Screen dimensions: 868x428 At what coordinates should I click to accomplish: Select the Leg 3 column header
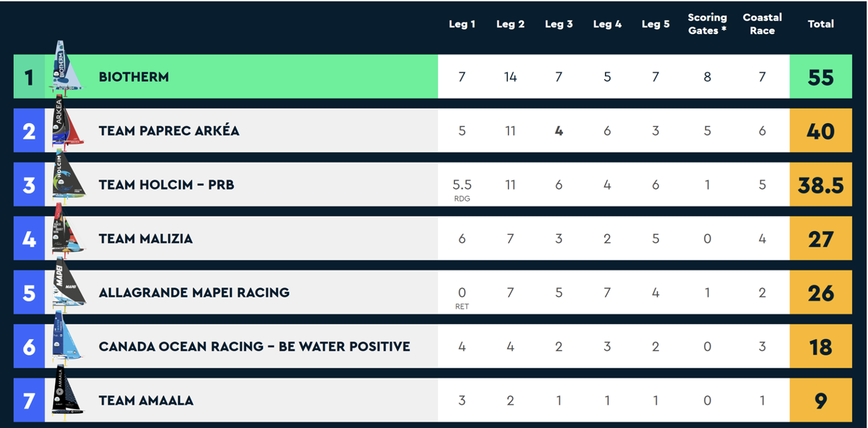(x=558, y=24)
